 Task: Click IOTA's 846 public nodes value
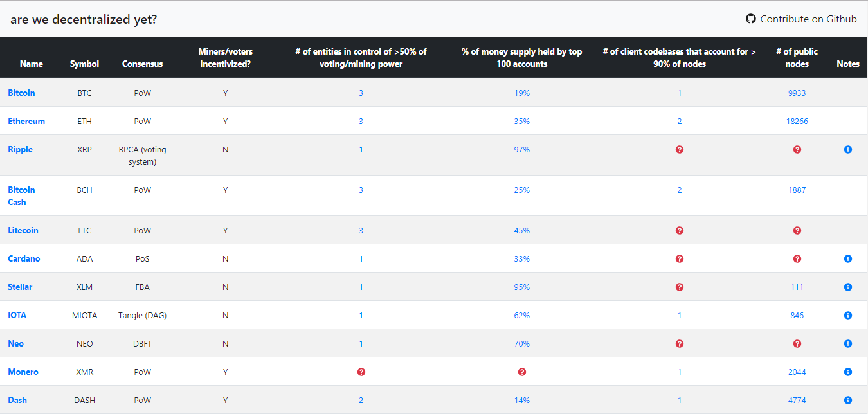[797, 315]
